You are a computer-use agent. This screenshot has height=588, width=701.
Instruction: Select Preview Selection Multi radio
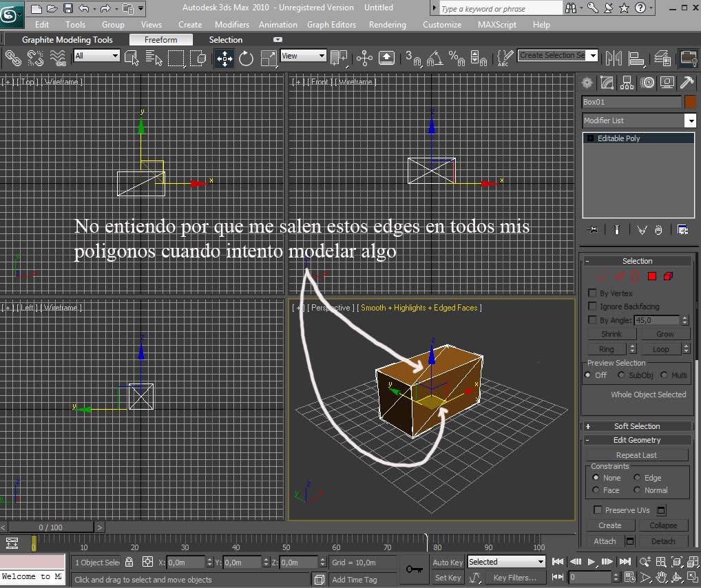click(x=663, y=375)
